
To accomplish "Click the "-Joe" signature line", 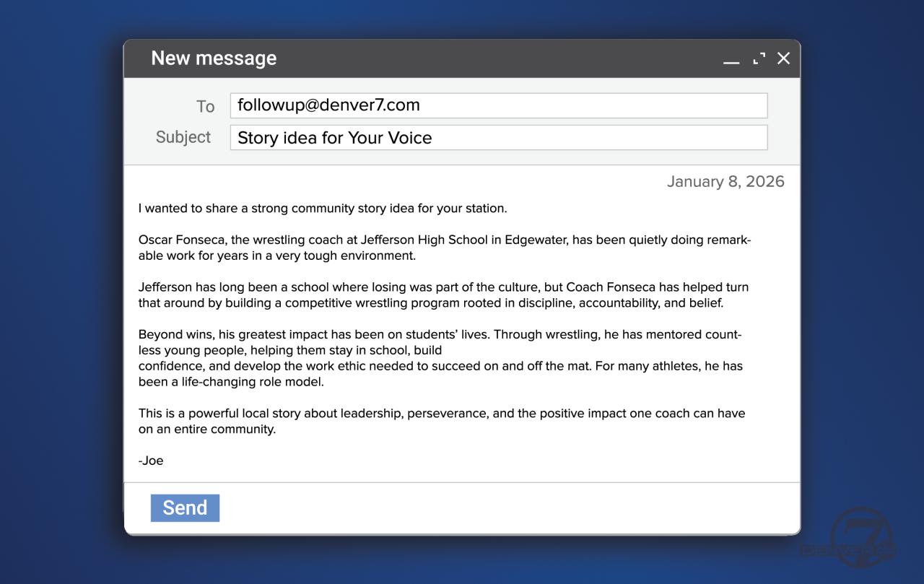I will tap(151, 461).
